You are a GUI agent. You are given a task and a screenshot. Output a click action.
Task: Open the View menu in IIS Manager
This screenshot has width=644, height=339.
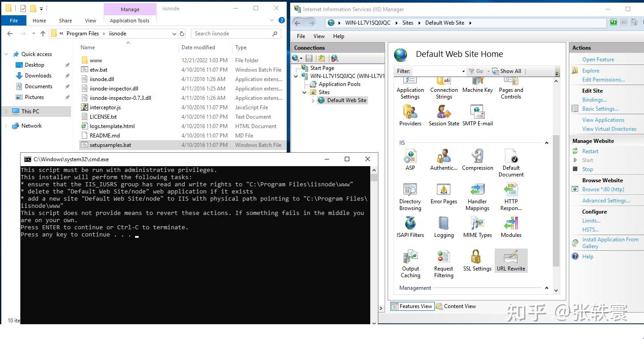click(x=319, y=36)
